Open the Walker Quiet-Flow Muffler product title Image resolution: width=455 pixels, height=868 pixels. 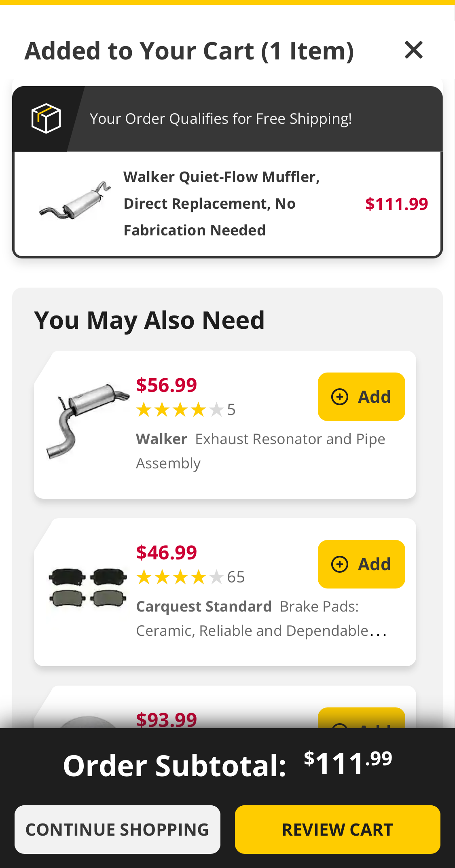[222, 203]
